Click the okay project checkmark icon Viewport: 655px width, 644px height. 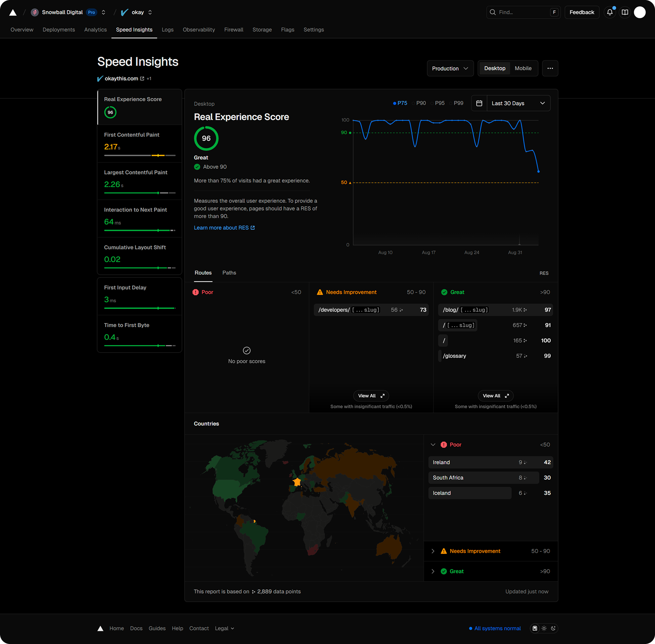(x=124, y=12)
